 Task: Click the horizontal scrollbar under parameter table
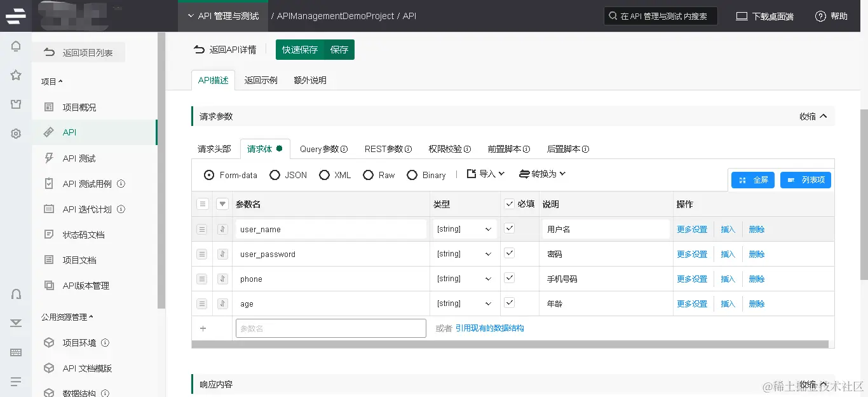click(x=510, y=344)
